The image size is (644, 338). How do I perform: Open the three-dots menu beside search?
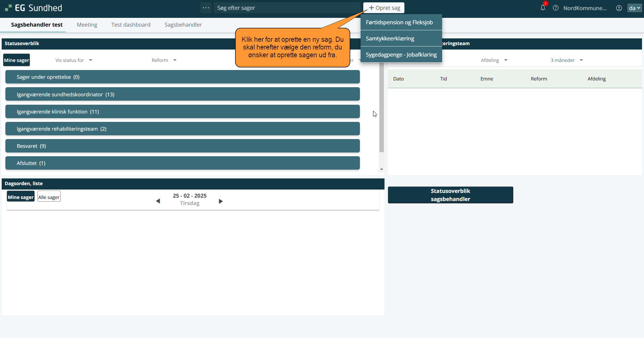206,8
